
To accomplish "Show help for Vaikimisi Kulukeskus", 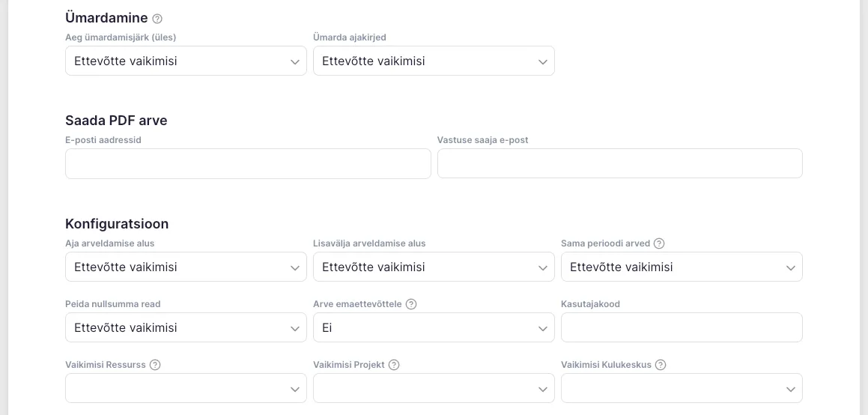I will coord(661,365).
